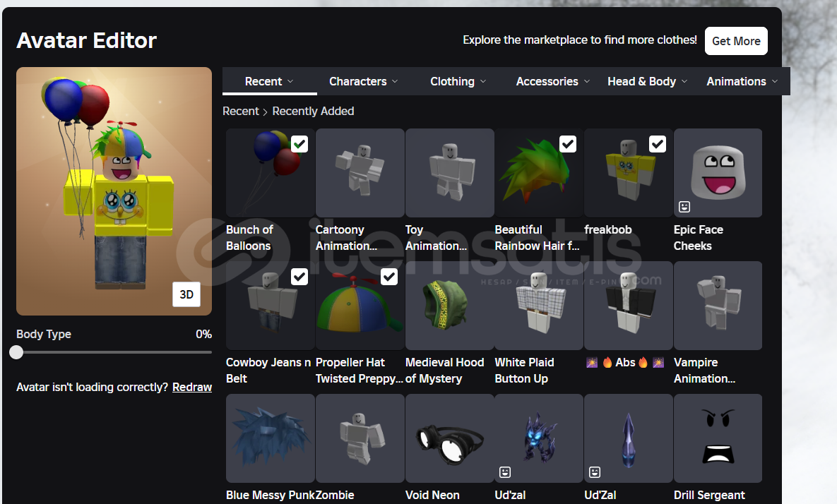Click the head badge on Ud'zal character tile
837x504 pixels.
(505, 472)
